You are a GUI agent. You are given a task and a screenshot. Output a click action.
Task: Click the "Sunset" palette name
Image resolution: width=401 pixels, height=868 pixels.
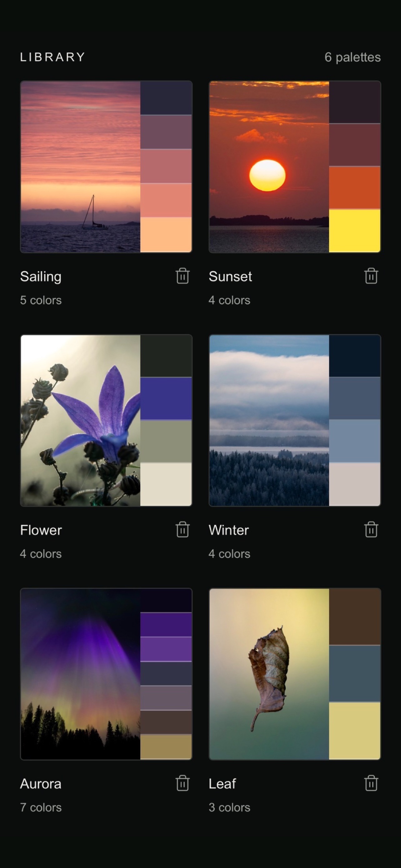[230, 277]
